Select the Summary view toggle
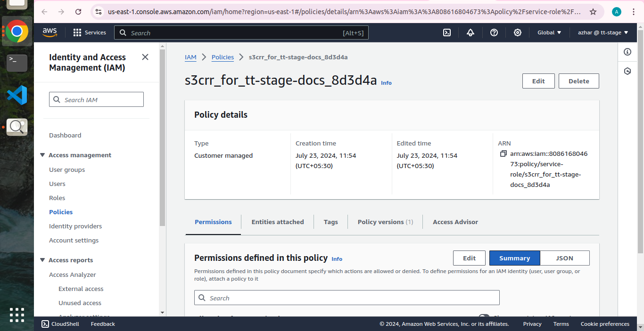644x331 pixels. (x=514, y=258)
